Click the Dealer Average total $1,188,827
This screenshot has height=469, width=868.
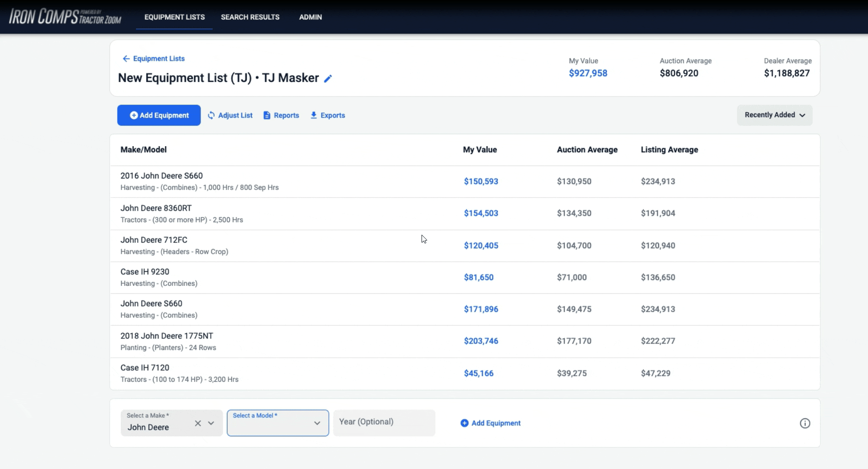(787, 73)
